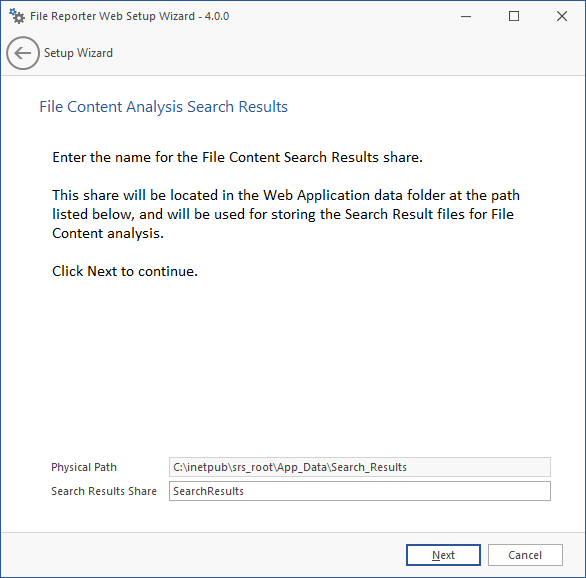Go back using the circular arrow icon
This screenshot has width=586, height=578.
coord(23,53)
